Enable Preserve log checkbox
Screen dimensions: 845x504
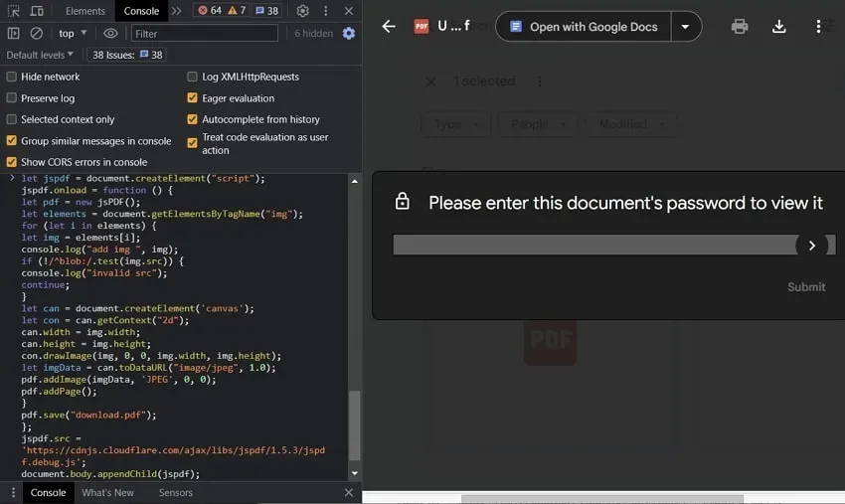pyautogui.click(x=11, y=98)
